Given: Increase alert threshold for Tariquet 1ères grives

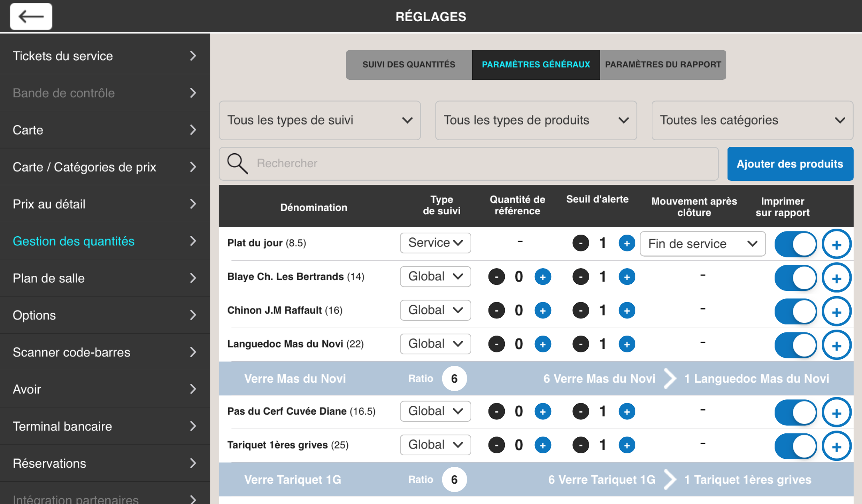Looking at the screenshot, I should (627, 445).
